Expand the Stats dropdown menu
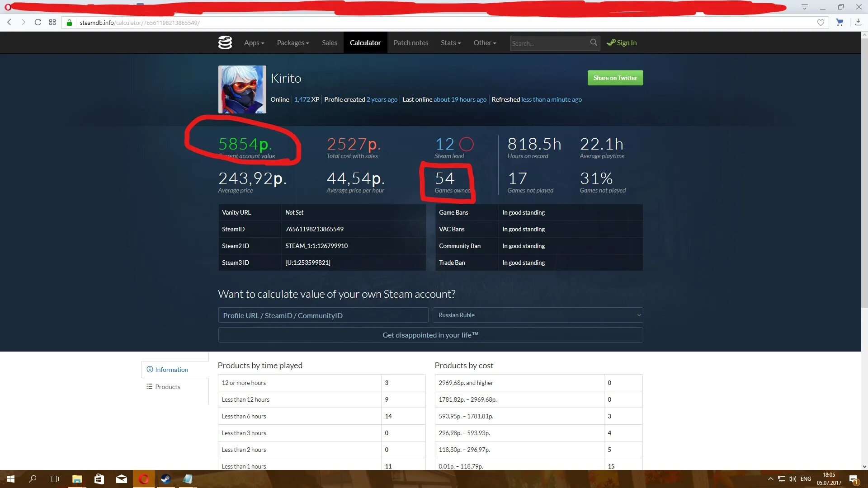 tap(451, 42)
